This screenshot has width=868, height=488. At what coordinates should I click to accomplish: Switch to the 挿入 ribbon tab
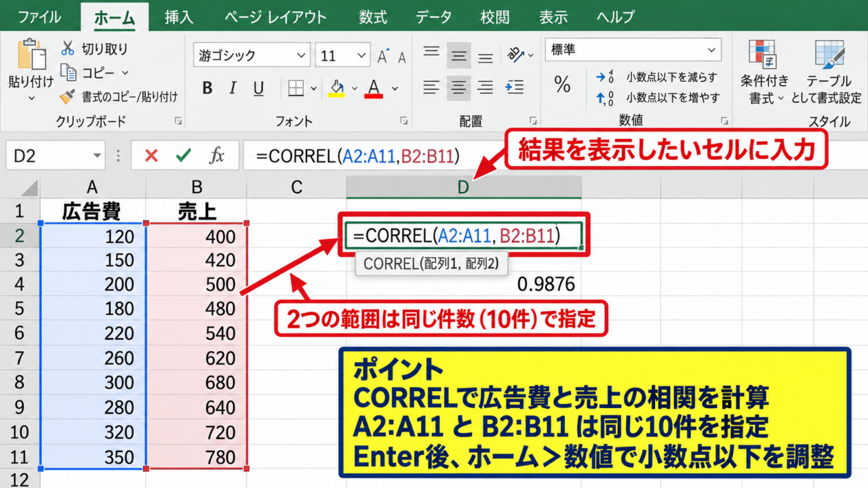pyautogui.click(x=180, y=17)
